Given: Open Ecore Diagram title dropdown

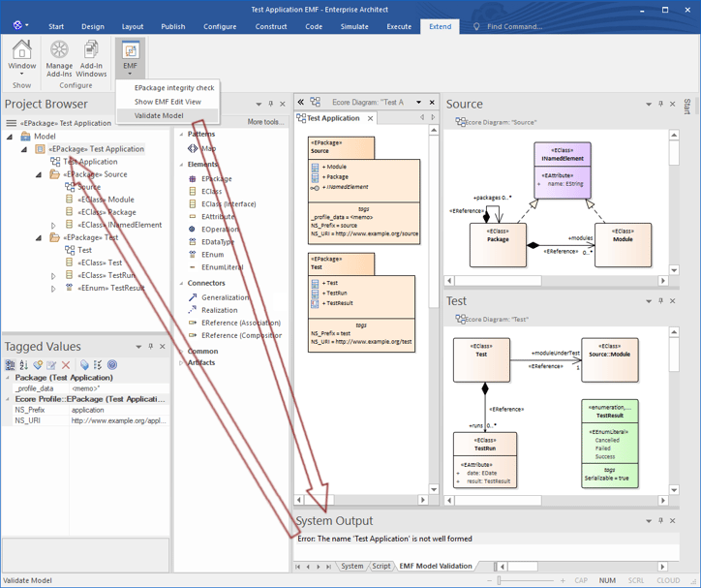Looking at the screenshot, I should 419,102.
